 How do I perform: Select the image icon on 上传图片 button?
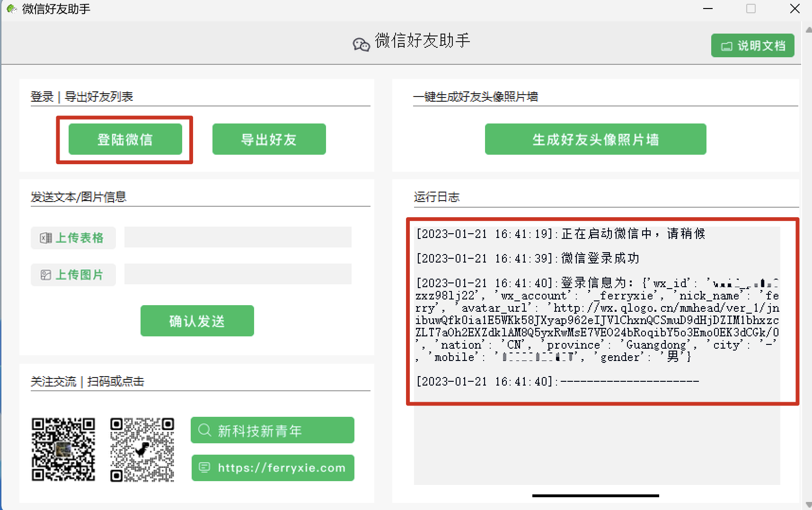(46, 274)
